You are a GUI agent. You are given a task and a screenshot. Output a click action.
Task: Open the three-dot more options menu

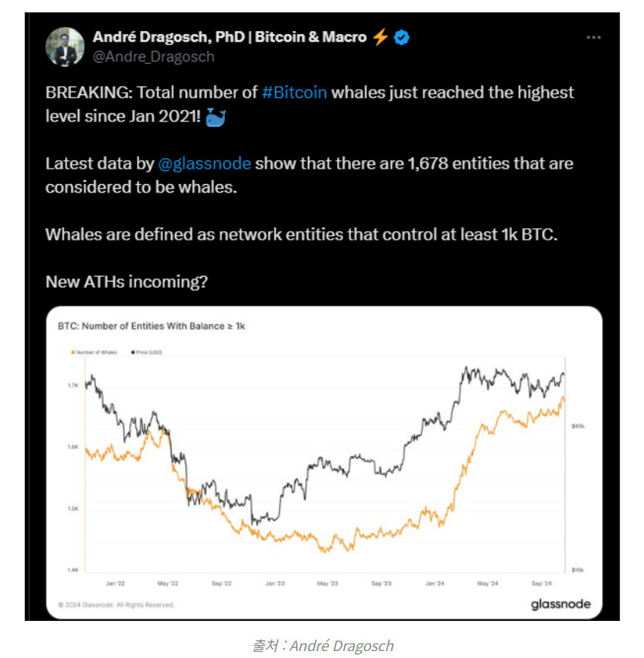[x=593, y=38]
